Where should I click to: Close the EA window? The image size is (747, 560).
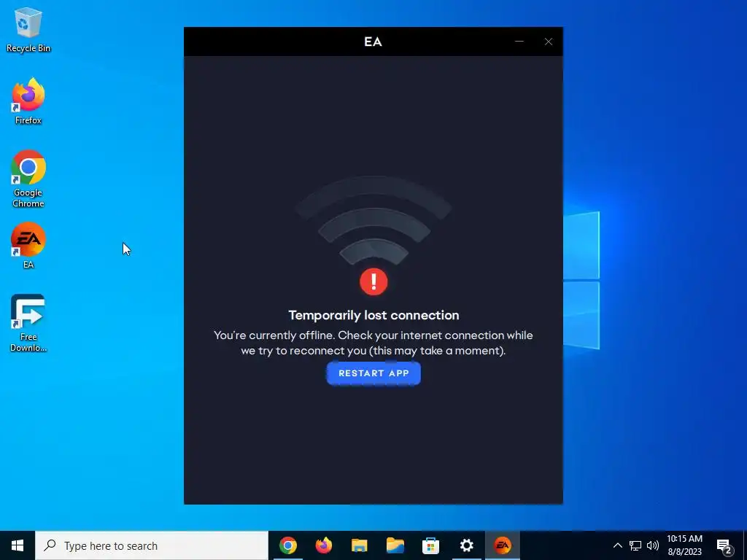coord(549,42)
